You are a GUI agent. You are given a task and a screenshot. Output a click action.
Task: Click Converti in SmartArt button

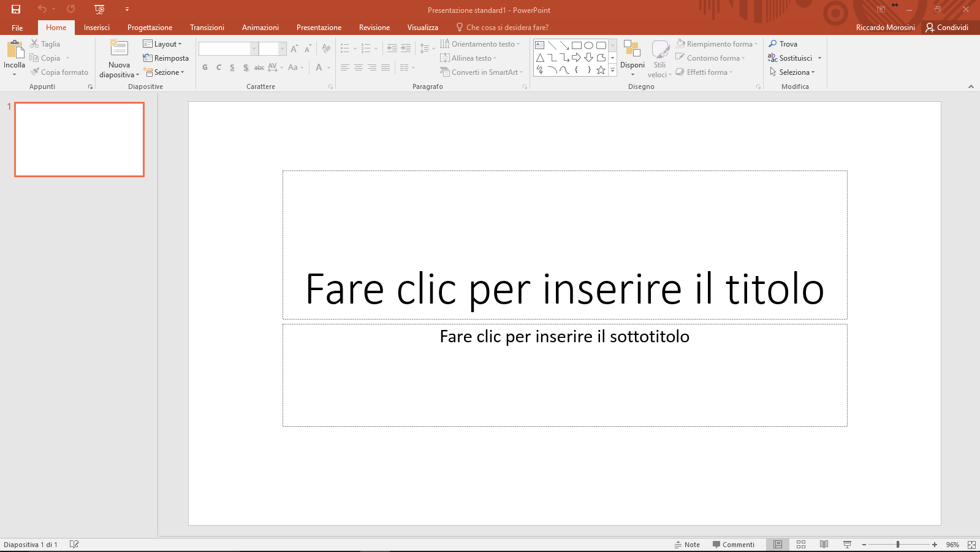click(x=482, y=72)
